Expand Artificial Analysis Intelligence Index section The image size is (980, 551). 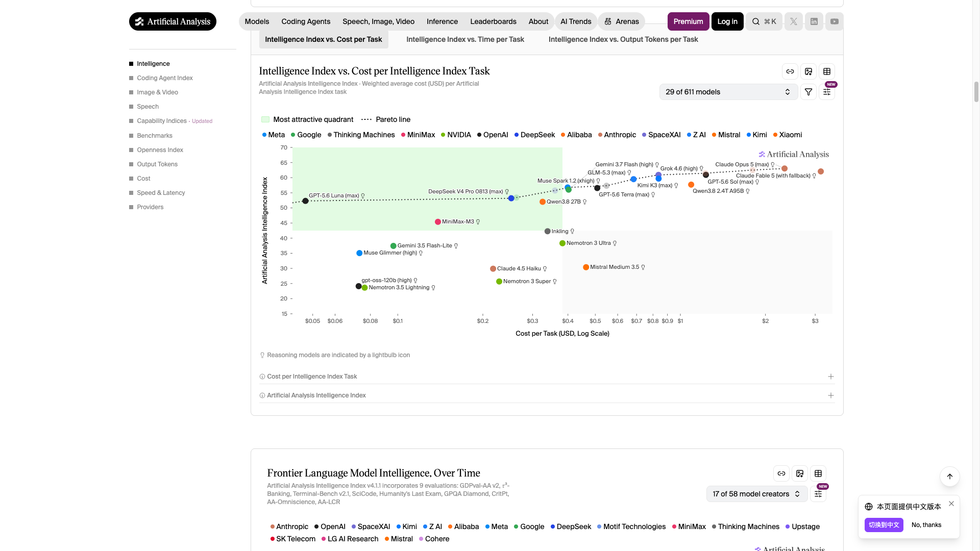(x=547, y=395)
